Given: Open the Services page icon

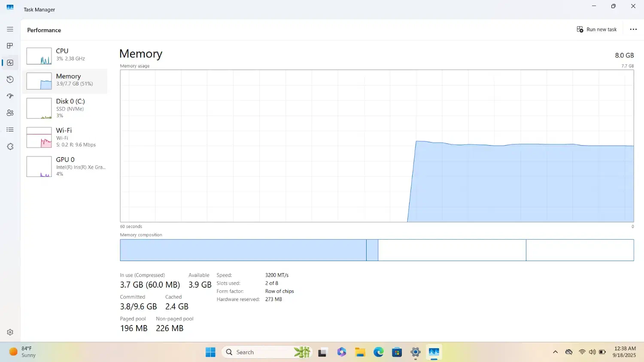Looking at the screenshot, I should [x=10, y=146].
